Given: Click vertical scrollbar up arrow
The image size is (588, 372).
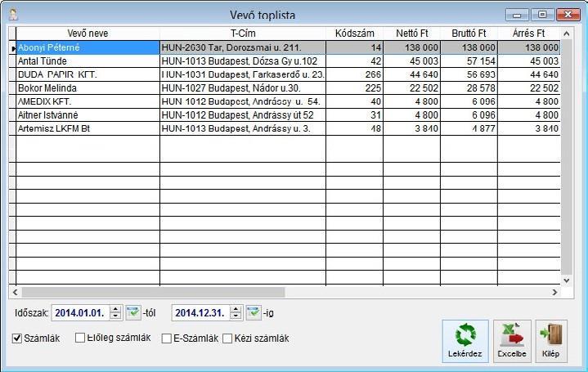Looking at the screenshot, I should coord(567,34).
